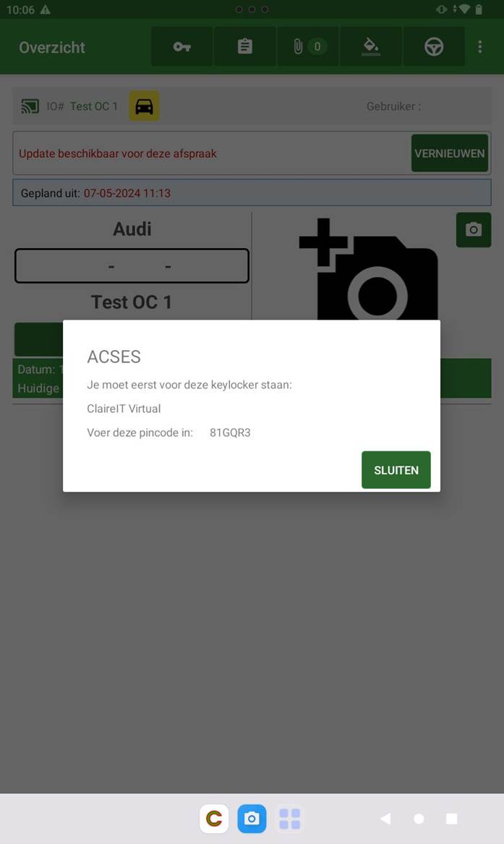
Task: Open the steering wheel icon
Action: [434, 47]
